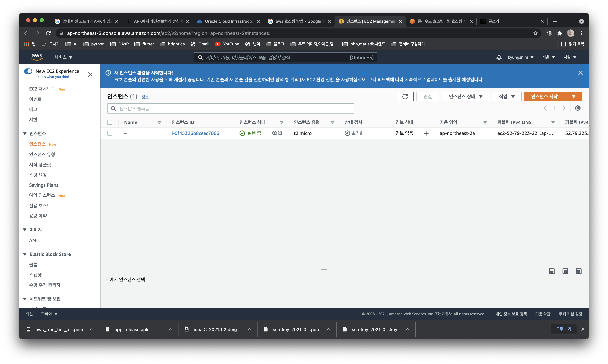Maximize details pane with rightmost layout icon
608x364 pixels.
(578, 271)
